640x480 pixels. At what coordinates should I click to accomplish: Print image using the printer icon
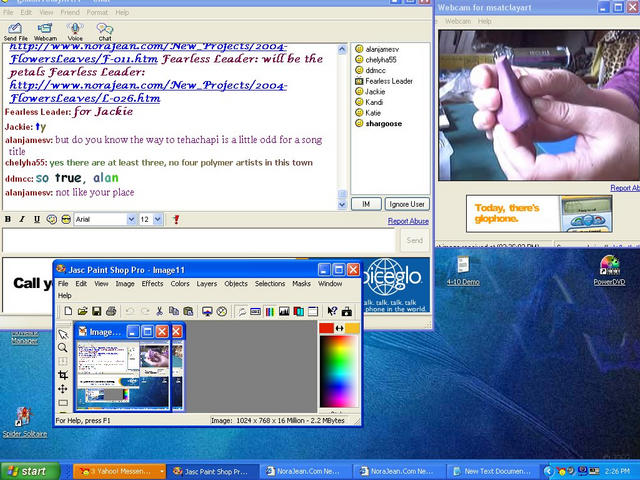pos(111,311)
